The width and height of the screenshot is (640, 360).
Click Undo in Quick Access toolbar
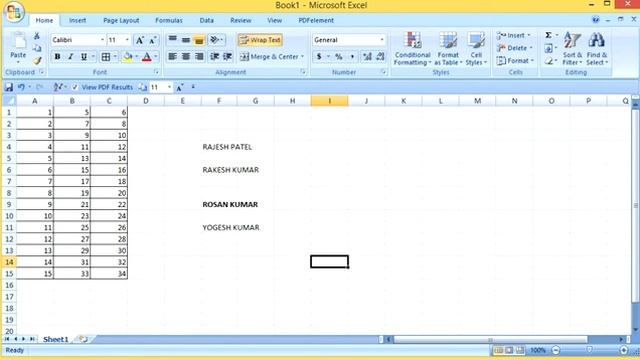pos(21,87)
